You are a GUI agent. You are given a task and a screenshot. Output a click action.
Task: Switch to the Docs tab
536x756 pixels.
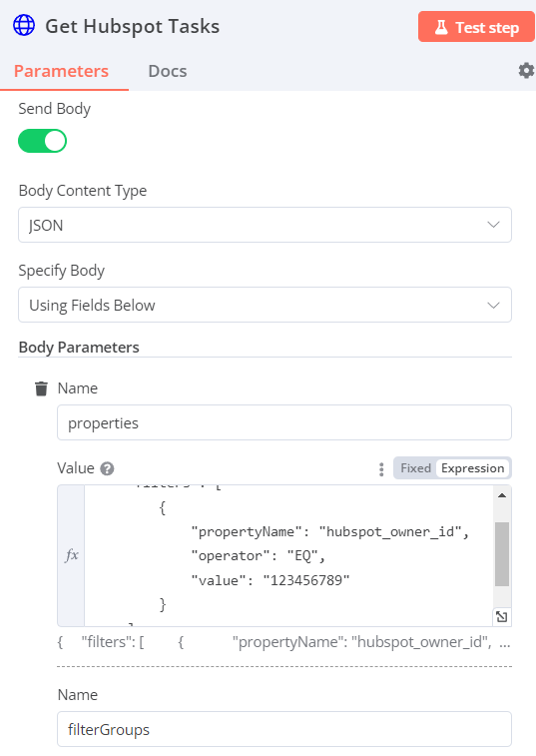168,71
